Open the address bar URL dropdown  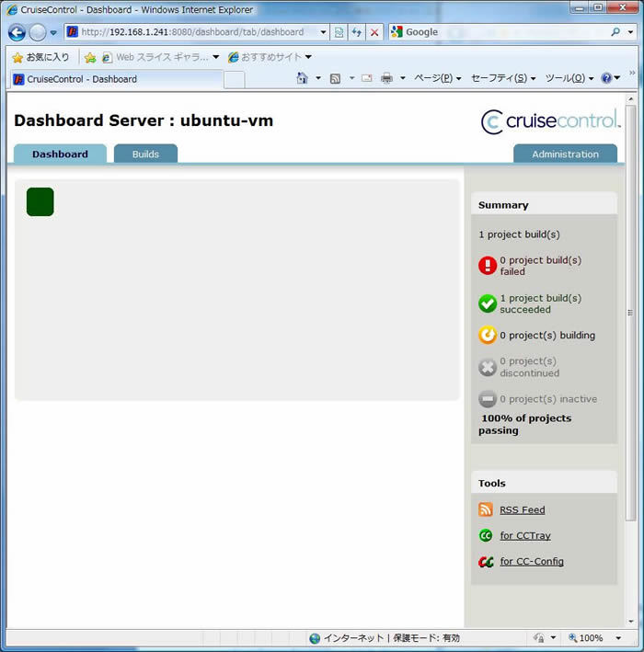coord(323,32)
